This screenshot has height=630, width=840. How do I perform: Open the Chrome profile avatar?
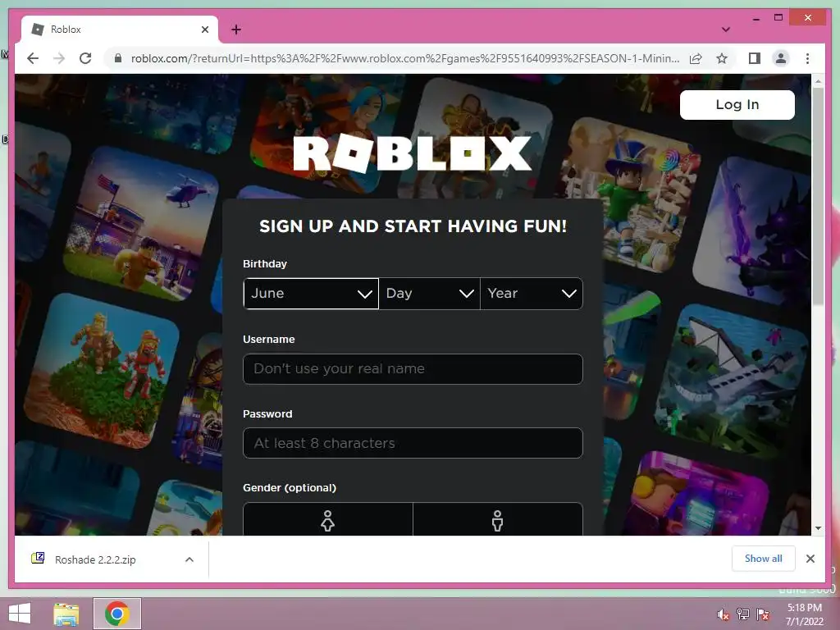click(781, 58)
